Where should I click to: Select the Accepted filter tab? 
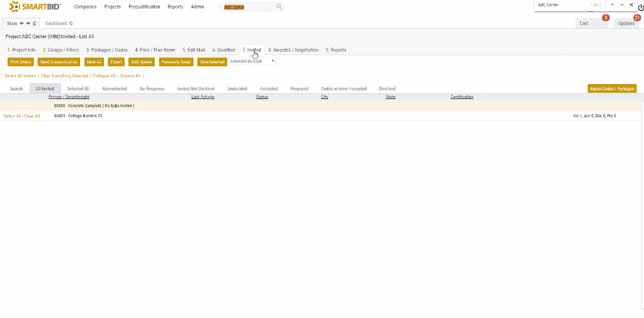pyautogui.click(x=269, y=88)
